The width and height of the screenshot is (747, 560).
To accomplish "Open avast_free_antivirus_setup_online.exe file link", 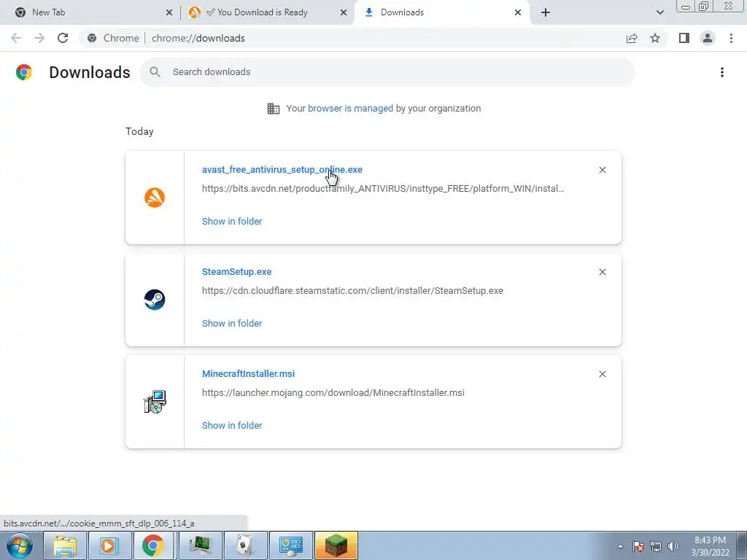I will (x=282, y=170).
